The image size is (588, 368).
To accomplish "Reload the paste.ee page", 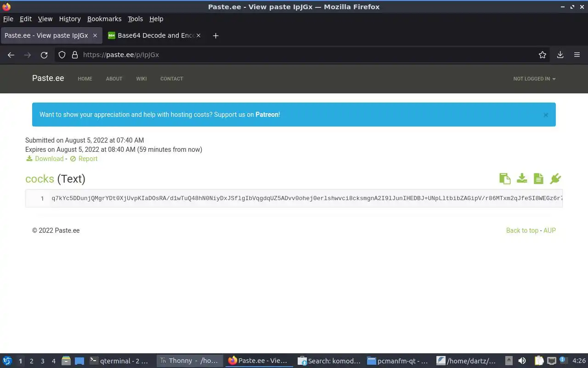I will [44, 55].
